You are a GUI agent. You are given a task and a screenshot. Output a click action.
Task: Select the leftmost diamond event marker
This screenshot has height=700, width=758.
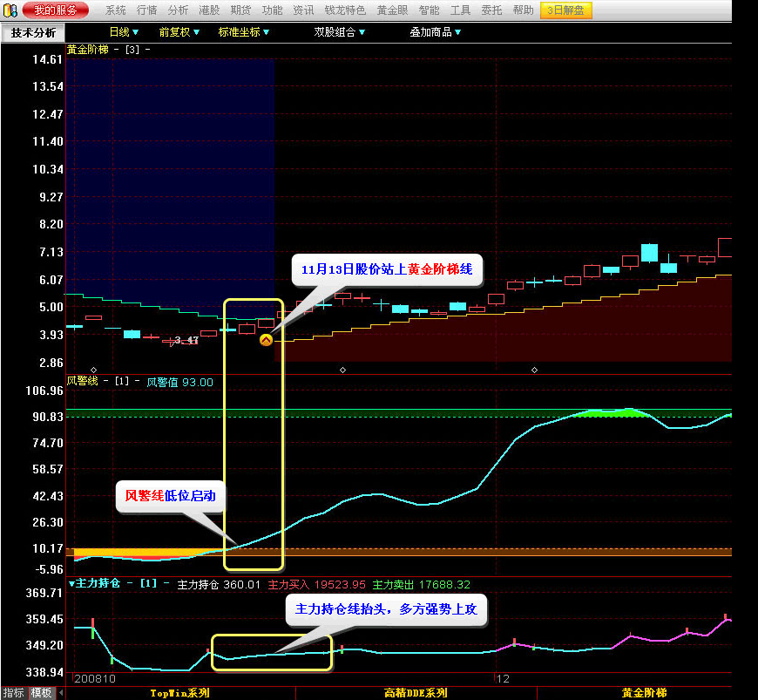tap(94, 370)
